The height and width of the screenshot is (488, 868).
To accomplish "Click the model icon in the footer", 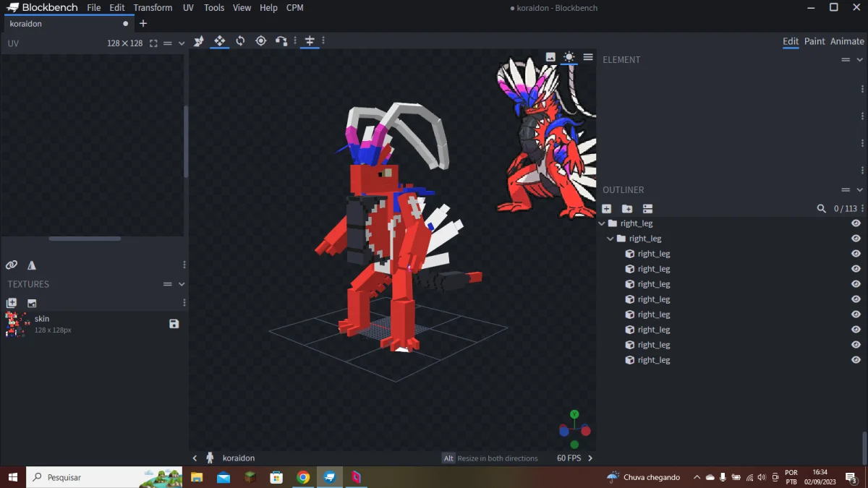I will [x=210, y=458].
